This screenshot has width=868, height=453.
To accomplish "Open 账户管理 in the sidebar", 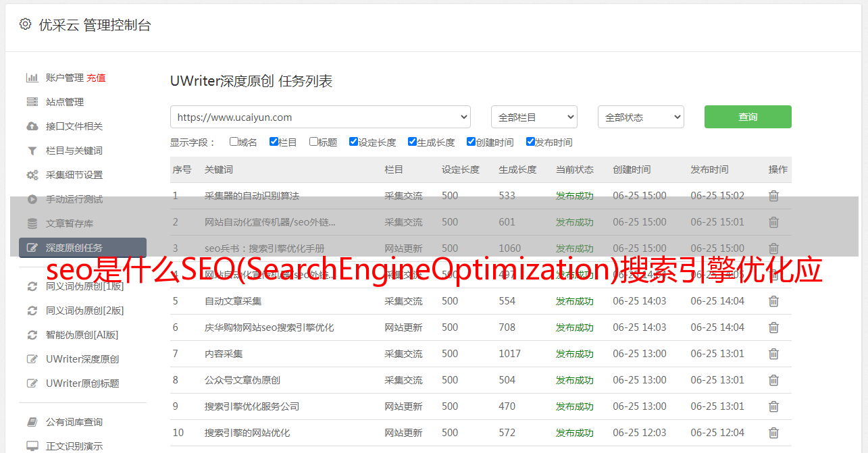I will (65, 78).
